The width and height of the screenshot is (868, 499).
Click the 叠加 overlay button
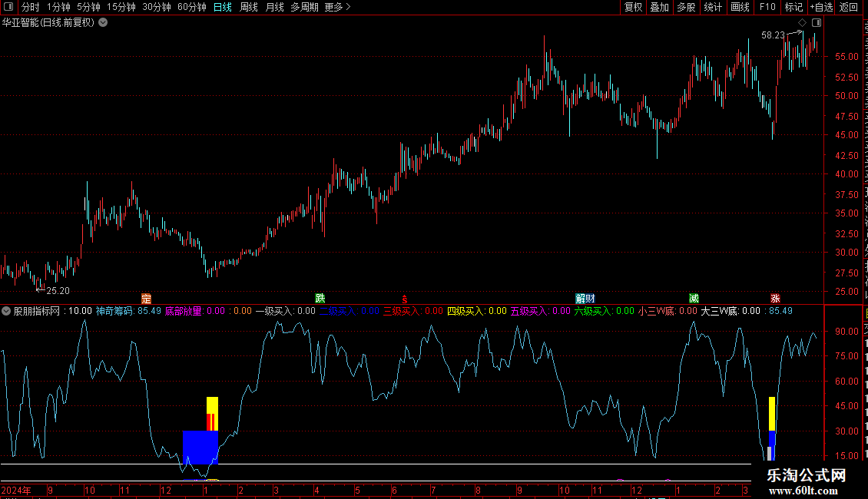[660, 7]
